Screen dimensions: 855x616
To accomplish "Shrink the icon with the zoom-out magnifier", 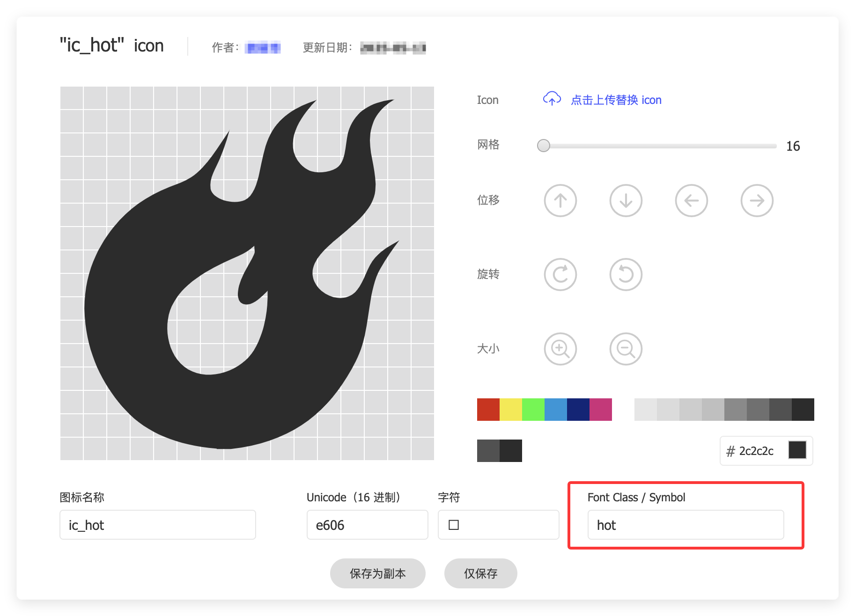I will click(x=626, y=349).
